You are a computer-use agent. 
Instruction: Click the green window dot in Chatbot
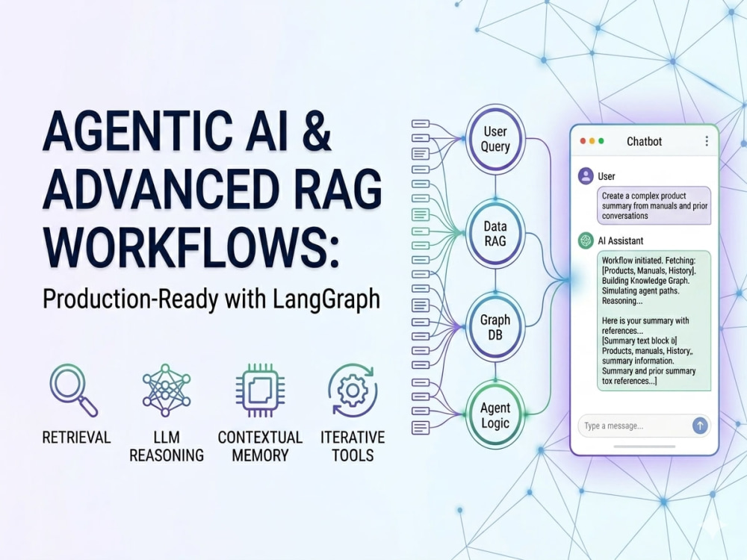[x=601, y=141]
